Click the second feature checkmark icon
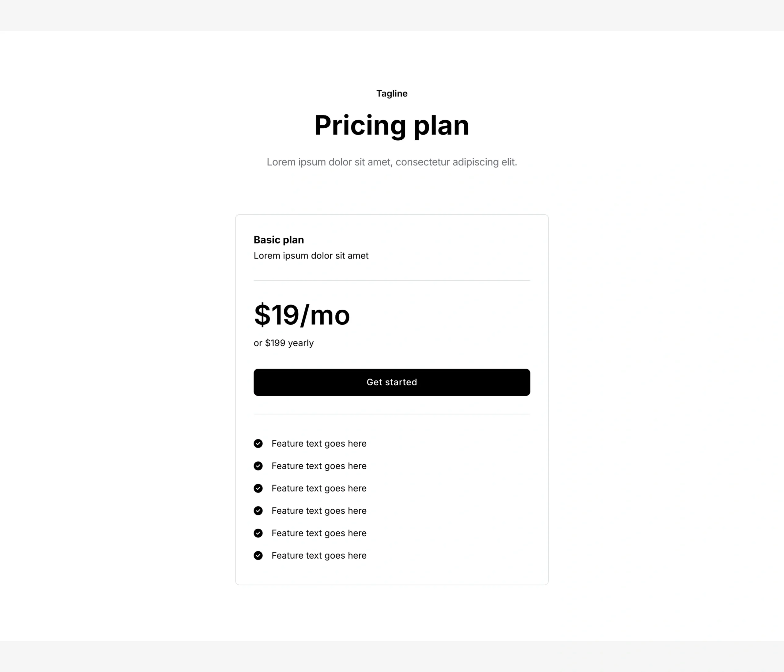 258,466
